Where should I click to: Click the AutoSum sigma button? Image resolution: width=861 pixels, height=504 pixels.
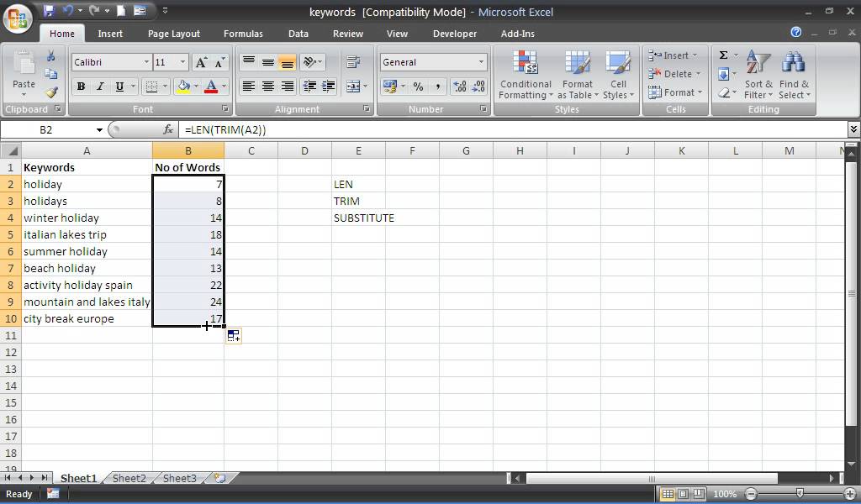click(x=724, y=55)
